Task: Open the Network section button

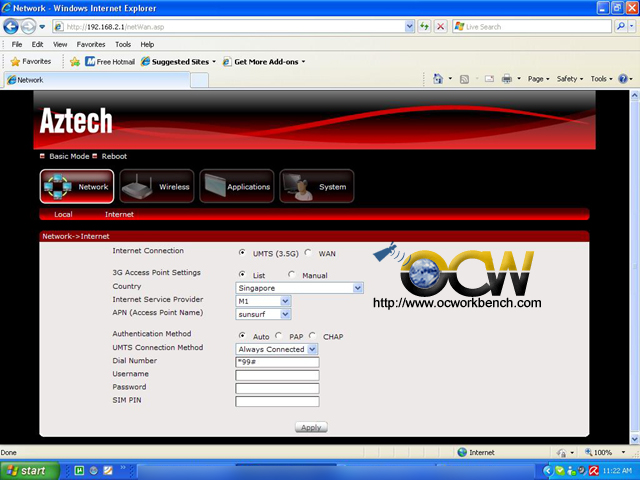Action: (77, 186)
